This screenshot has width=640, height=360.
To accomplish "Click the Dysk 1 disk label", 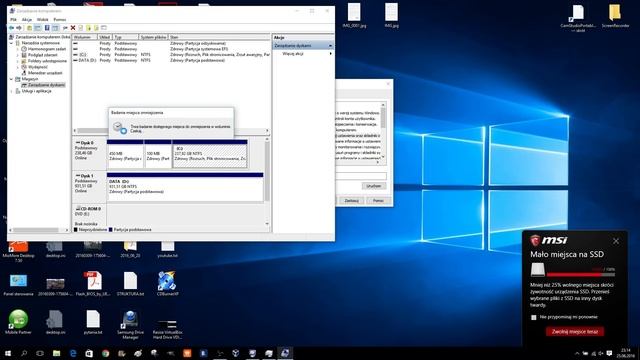I will pyautogui.click(x=89, y=186).
